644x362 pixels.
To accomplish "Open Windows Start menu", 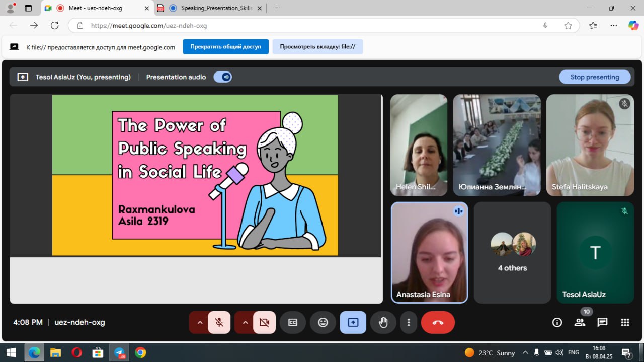I will (x=11, y=353).
